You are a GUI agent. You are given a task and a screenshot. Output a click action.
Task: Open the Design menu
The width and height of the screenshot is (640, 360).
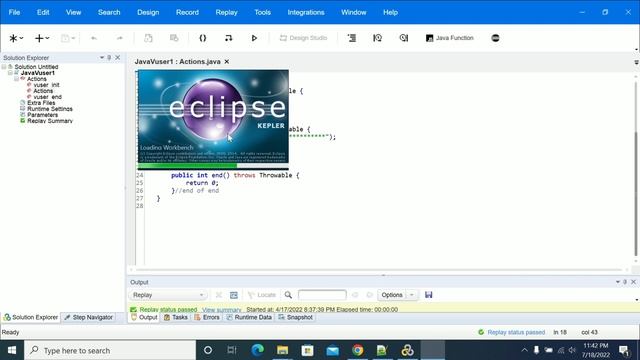click(148, 12)
